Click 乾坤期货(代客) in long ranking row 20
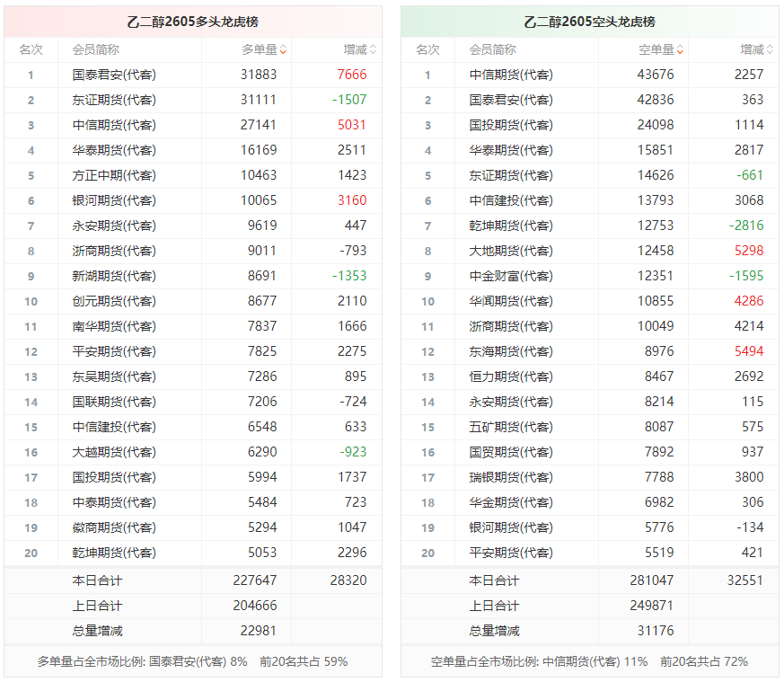Image resolution: width=784 pixels, height=682 pixels. [x=114, y=553]
